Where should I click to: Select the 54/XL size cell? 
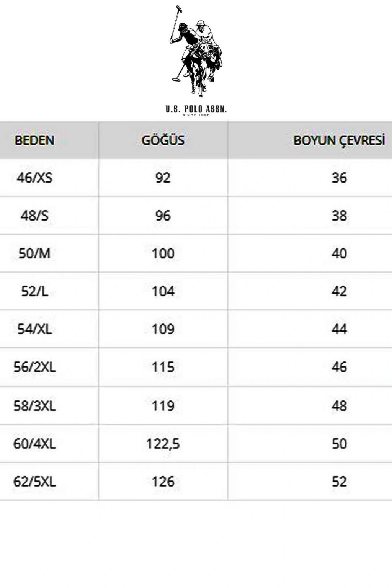34,329
